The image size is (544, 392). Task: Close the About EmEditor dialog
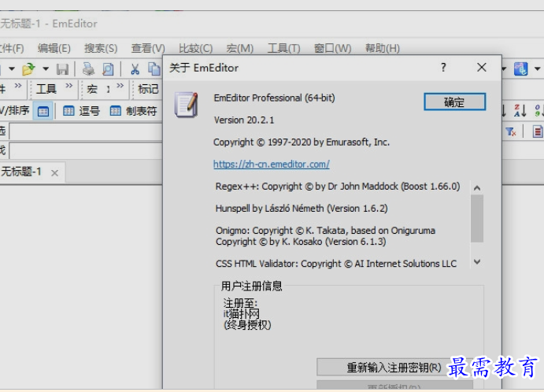(482, 67)
